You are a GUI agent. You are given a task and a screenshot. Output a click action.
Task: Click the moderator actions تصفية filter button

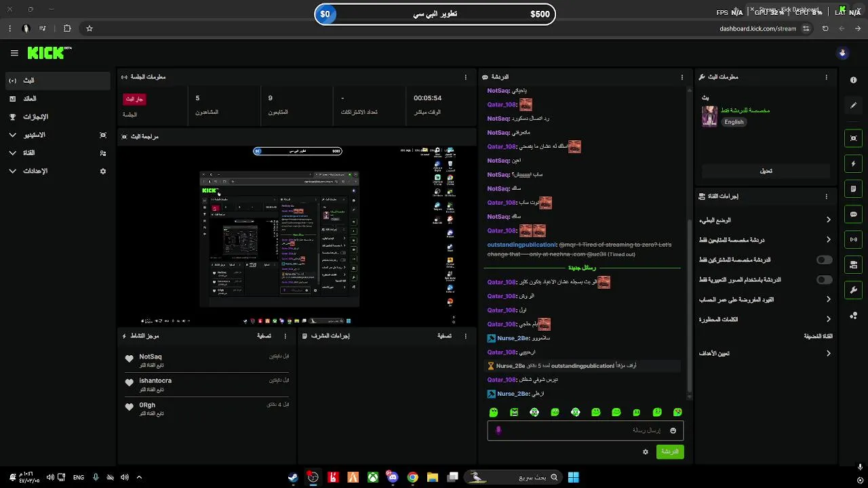(444, 336)
